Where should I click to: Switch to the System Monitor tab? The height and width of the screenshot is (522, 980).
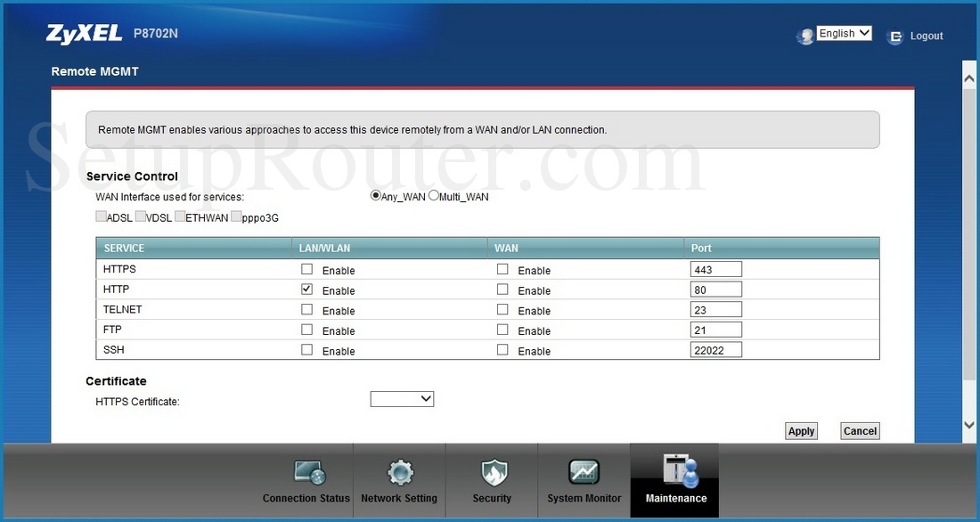[x=584, y=473]
